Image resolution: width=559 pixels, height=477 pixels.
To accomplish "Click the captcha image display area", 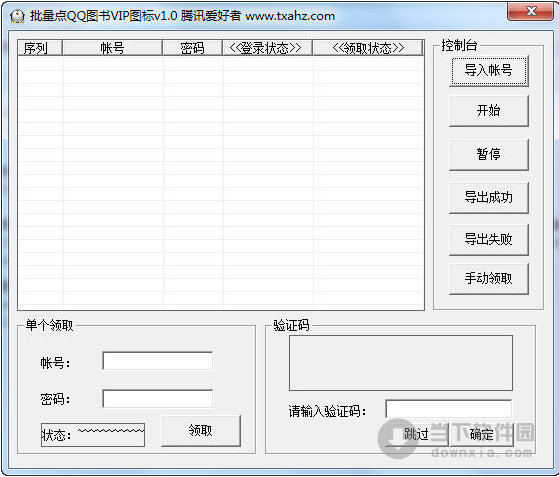I will (x=401, y=363).
